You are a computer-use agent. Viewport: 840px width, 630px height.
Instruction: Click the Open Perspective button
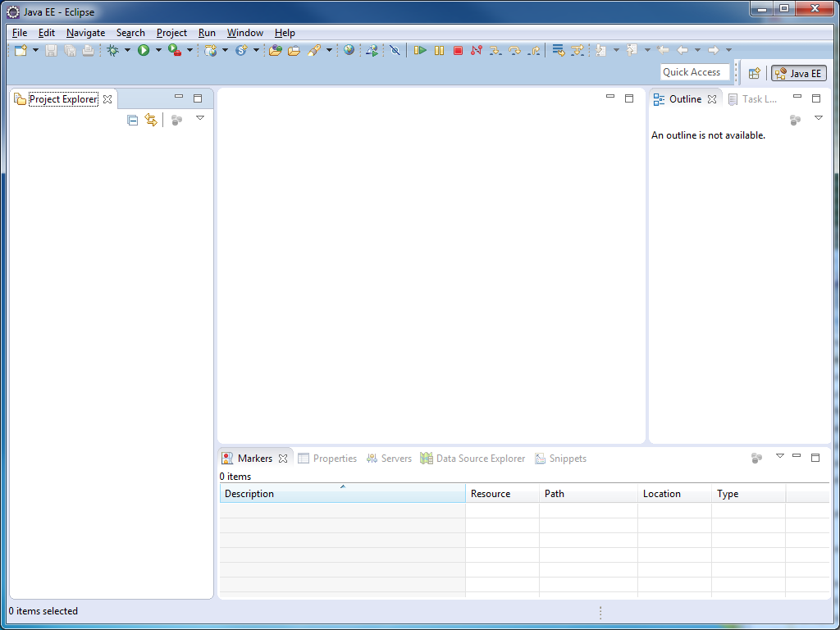(x=754, y=72)
